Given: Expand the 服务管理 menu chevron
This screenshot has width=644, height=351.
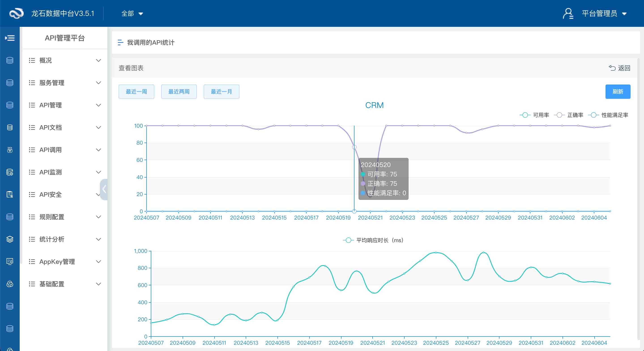Looking at the screenshot, I should click(98, 83).
